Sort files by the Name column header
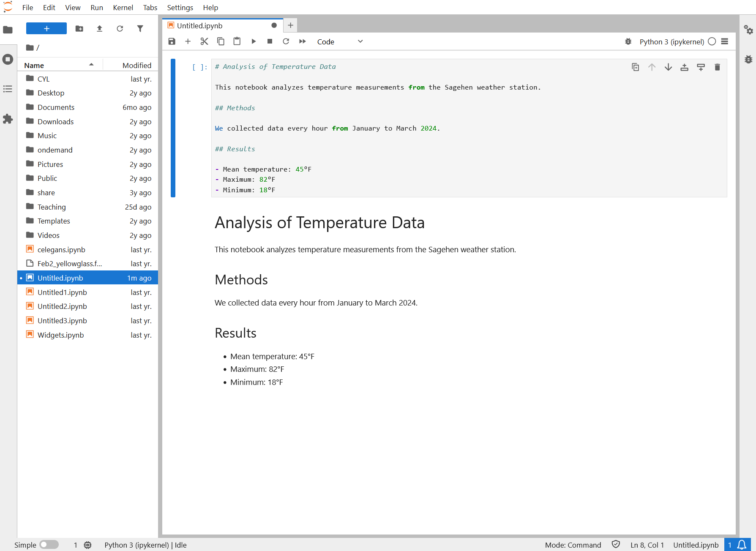 coord(59,65)
